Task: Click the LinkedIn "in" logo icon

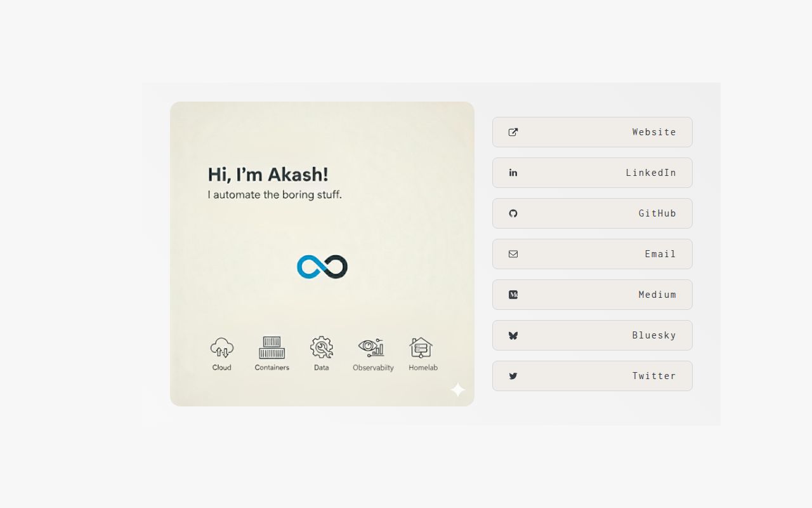Action: pos(513,173)
